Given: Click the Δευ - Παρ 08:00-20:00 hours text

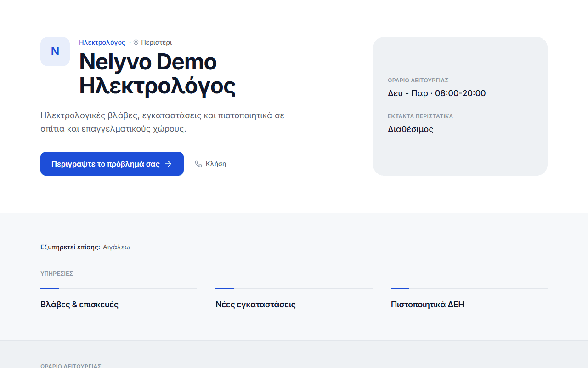Looking at the screenshot, I should point(437,93).
